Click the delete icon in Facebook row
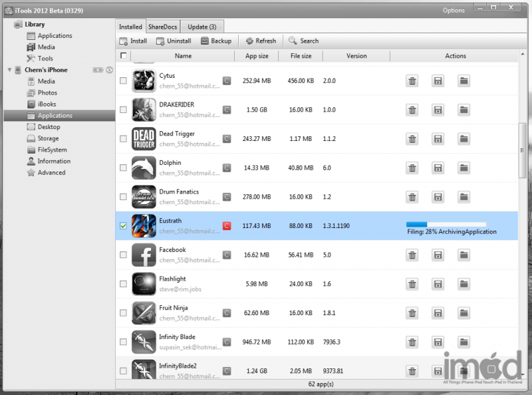 pos(412,255)
